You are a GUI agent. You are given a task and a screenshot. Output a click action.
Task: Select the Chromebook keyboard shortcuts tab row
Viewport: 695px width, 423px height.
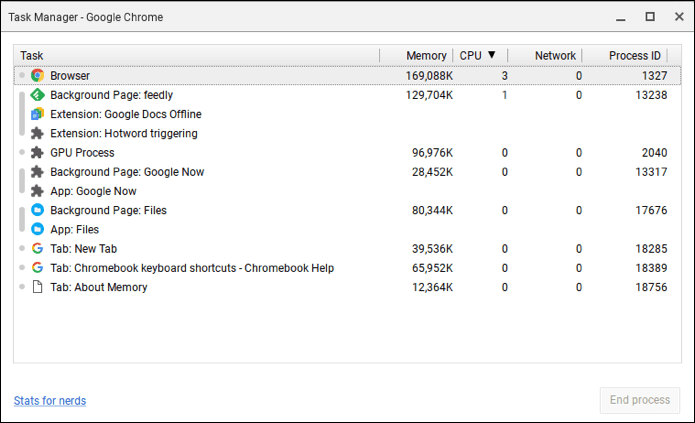pos(348,268)
